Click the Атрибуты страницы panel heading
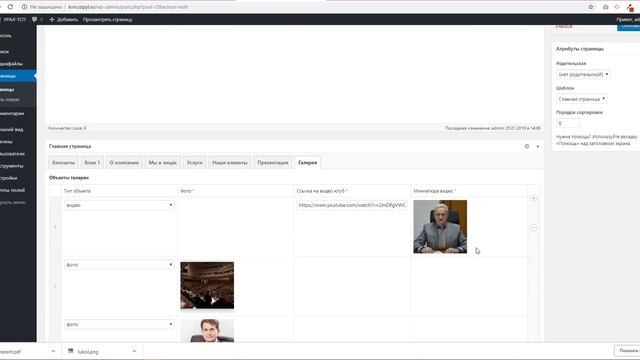This screenshot has height=360, width=640. [580, 49]
